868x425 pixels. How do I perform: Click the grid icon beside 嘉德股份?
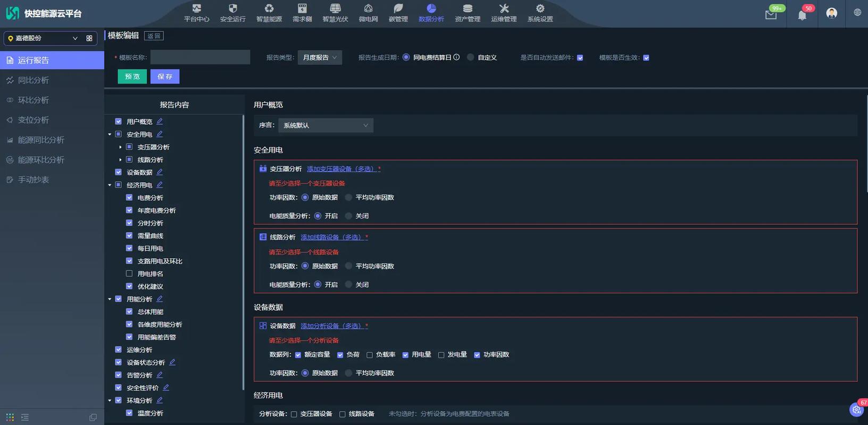tap(89, 38)
